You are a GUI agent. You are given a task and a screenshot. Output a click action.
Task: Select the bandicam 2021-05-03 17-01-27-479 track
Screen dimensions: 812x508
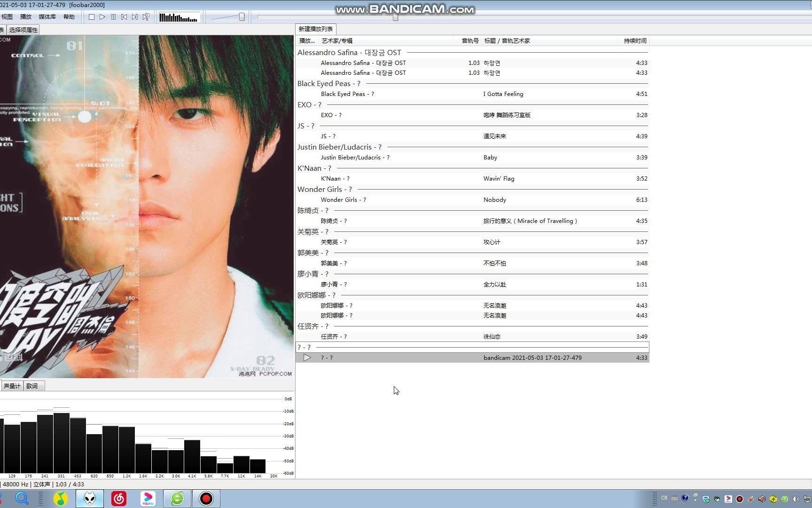pyautogui.click(x=472, y=358)
